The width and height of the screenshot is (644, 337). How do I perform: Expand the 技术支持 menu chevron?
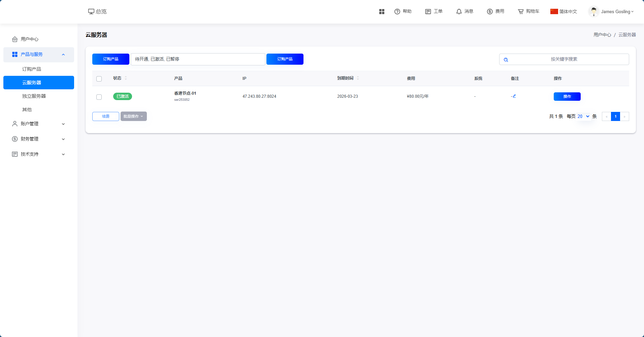[x=63, y=154]
